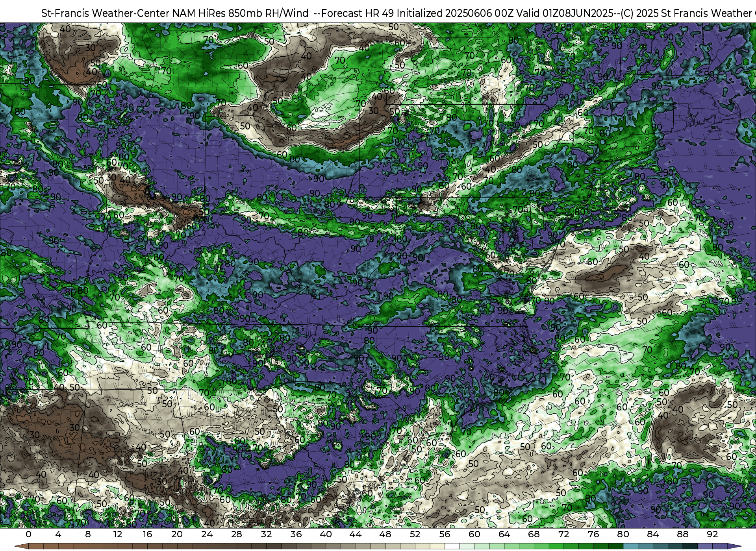Click the legend label "44"
The height and width of the screenshot is (551, 756).
pos(356,534)
